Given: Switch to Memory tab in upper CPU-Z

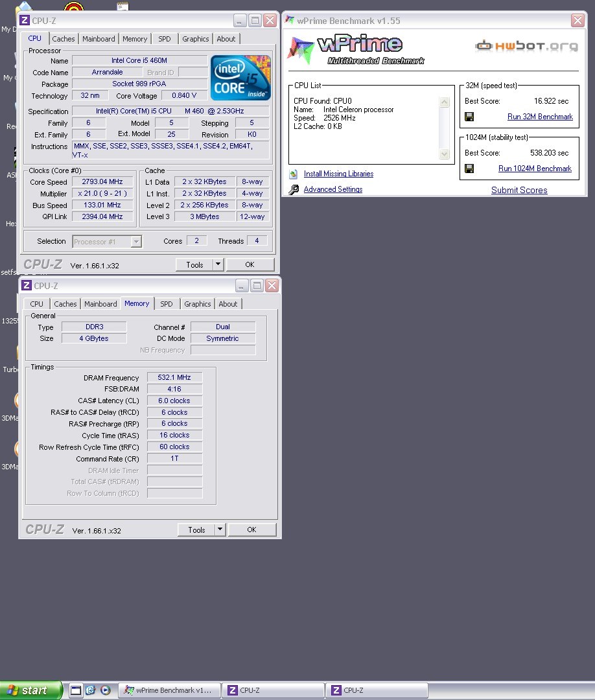Looking at the screenshot, I should click(135, 39).
